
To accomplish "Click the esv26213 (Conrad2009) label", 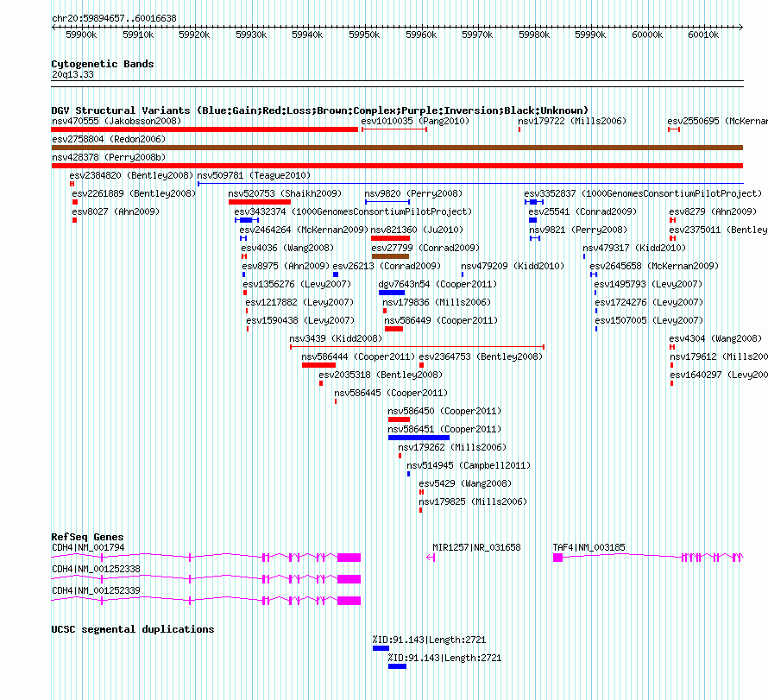I will point(387,266).
